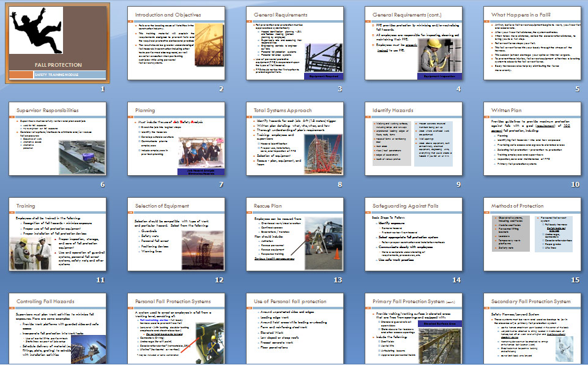Click the slide number label "11"
588x365 pixels.
pos(100,280)
